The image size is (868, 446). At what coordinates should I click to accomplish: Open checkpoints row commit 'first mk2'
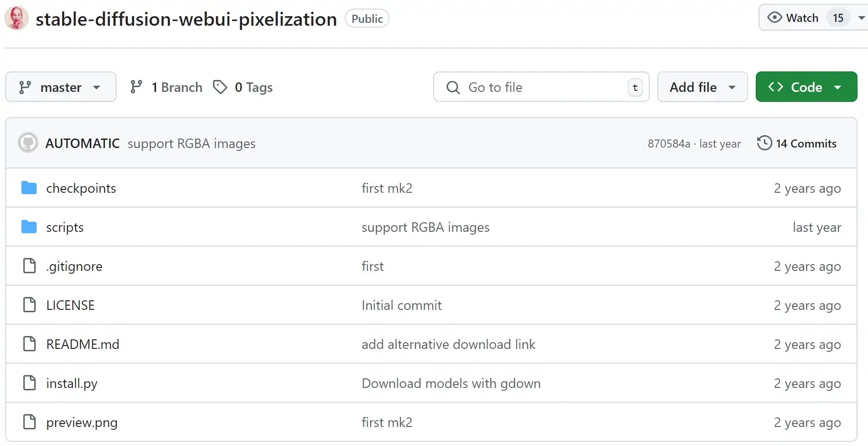387,188
